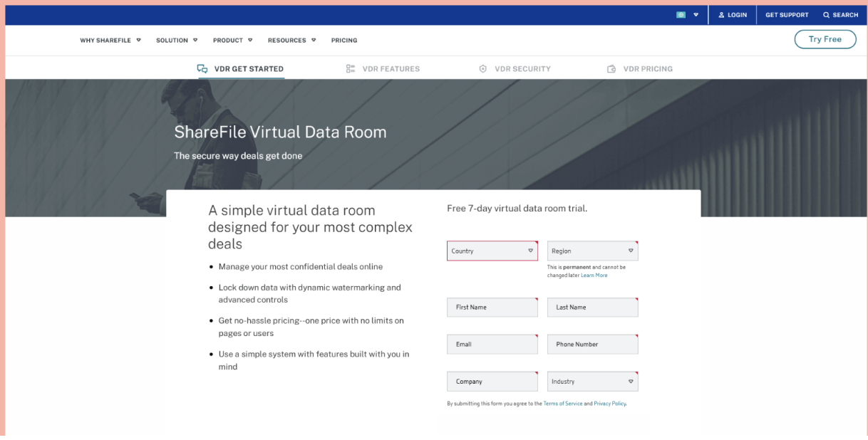Click the Email input field
This screenshot has height=440, width=868.
point(492,345)
